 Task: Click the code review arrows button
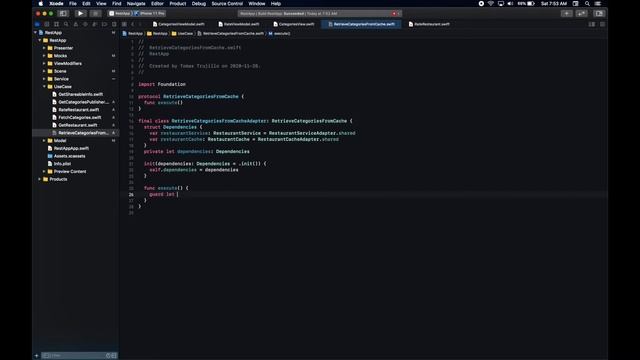[x=582, y=13]
